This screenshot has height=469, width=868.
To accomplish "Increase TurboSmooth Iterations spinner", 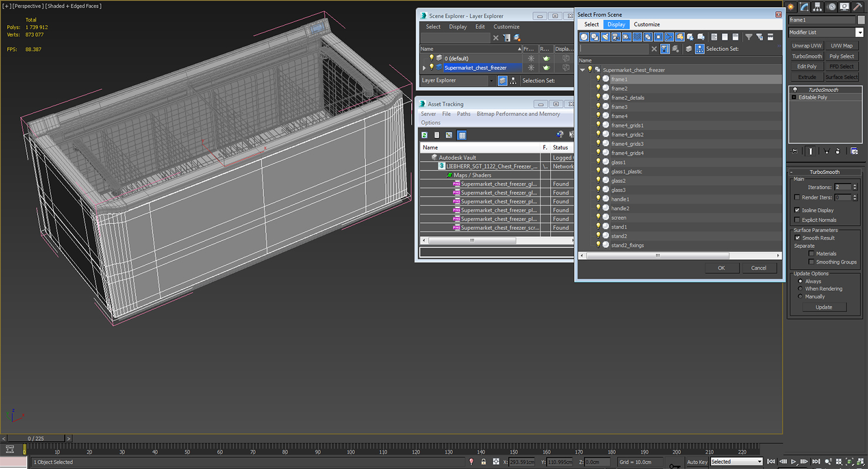I will point(855,185).
